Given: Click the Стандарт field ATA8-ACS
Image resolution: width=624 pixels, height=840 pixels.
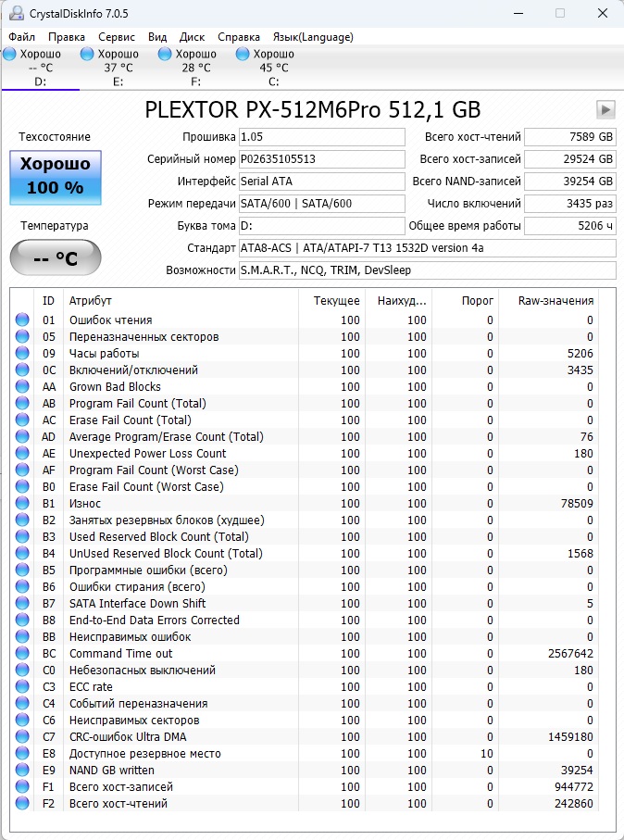Looking at the screenshot, I should point(428,248).
